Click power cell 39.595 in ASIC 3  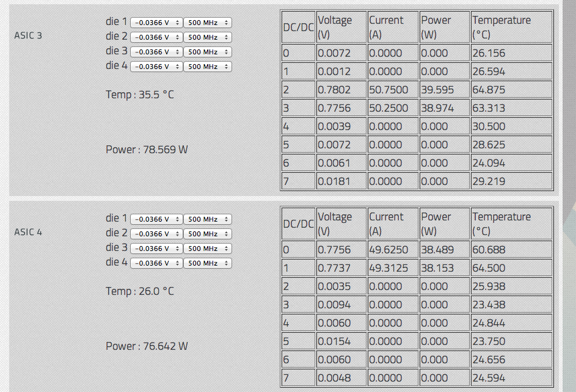pyautogui.click(x=445, y=90)
